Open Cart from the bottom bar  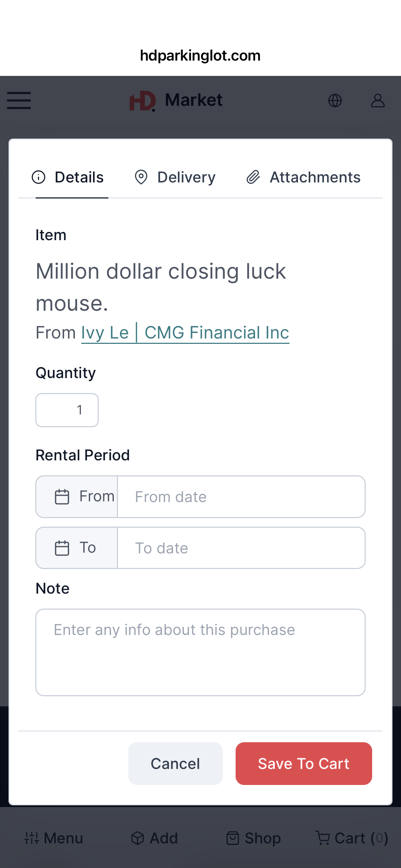351,838
